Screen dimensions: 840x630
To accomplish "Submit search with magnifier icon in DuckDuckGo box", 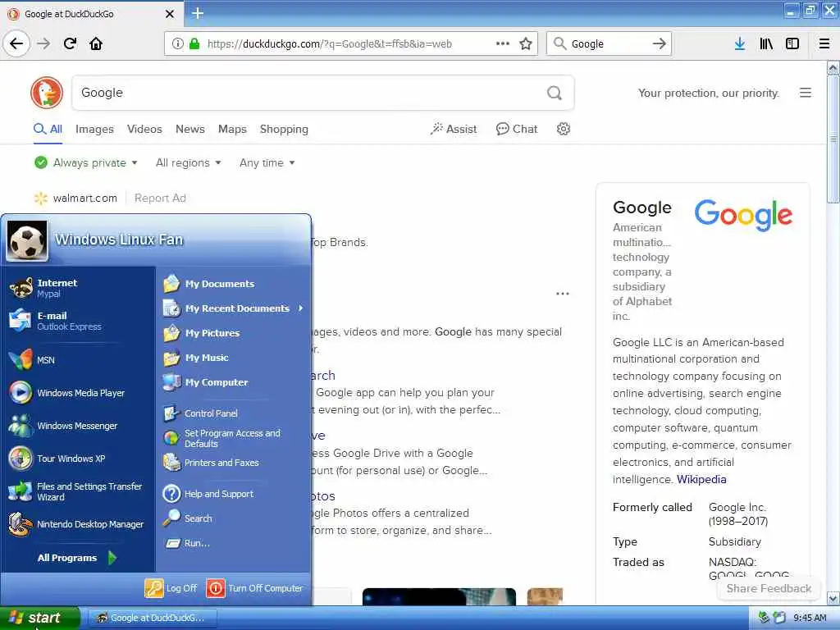I will (x=555, y=93).
